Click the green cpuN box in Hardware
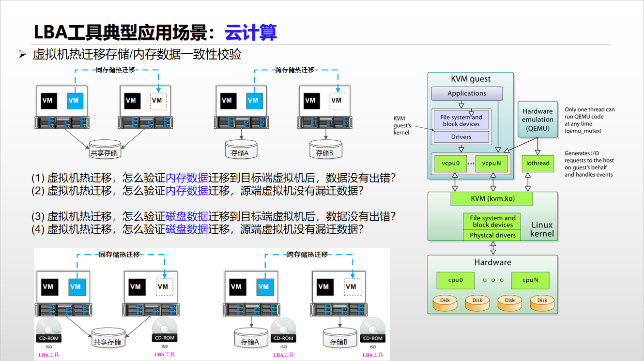Screen dimensions: 644x361 click(x=531, y=280)
